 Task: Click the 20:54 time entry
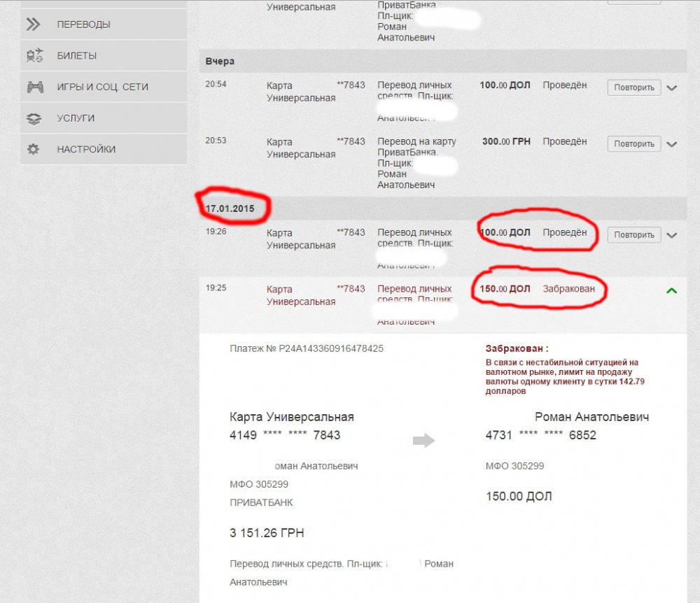[216, 84]
